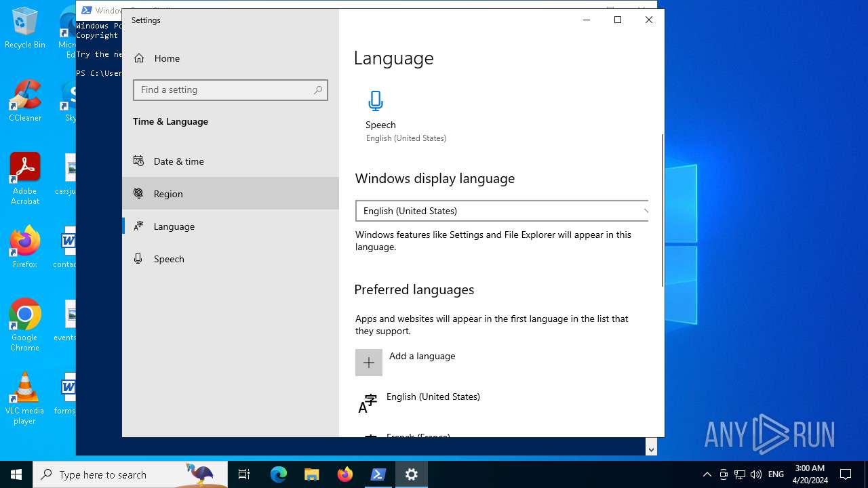Click PowerShell window scroll down arrow
This screenshot has height=488, width=868.
(x=652, y=449)
